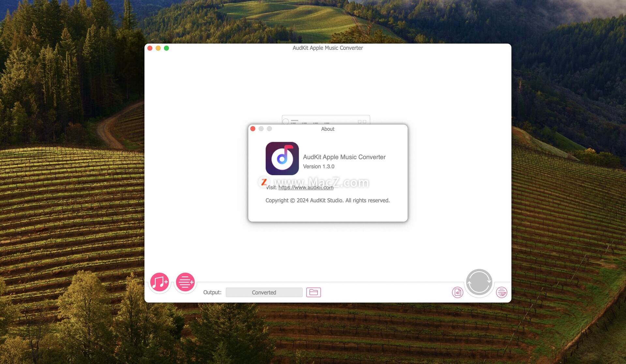This screenshot has height=364, width=626.
Task: Close the About dialog
Action: 253,129
